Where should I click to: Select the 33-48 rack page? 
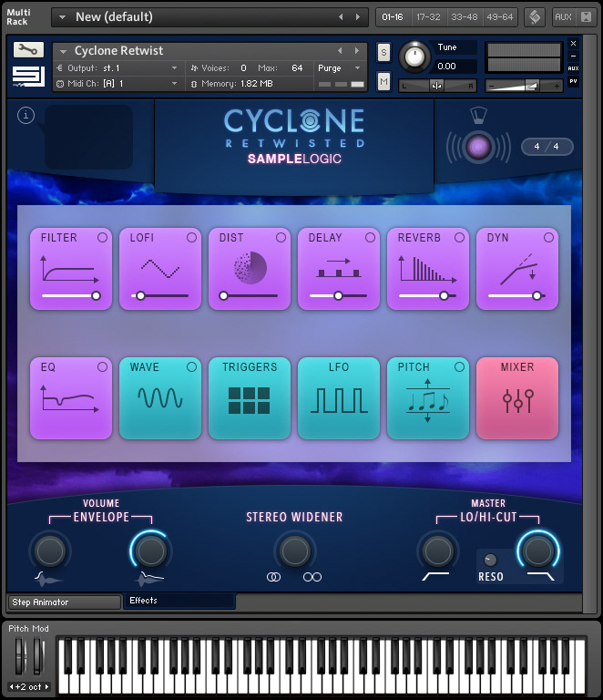click(x=464, y=17)
